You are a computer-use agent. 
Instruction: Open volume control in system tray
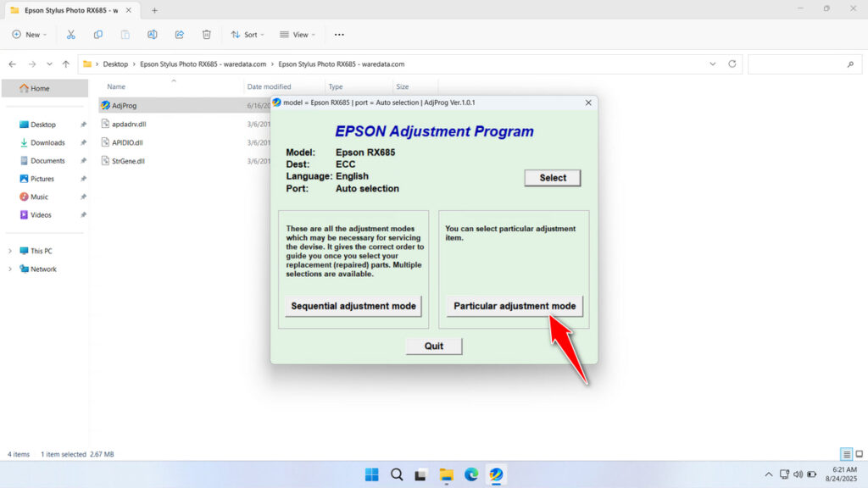click(798, 474)
